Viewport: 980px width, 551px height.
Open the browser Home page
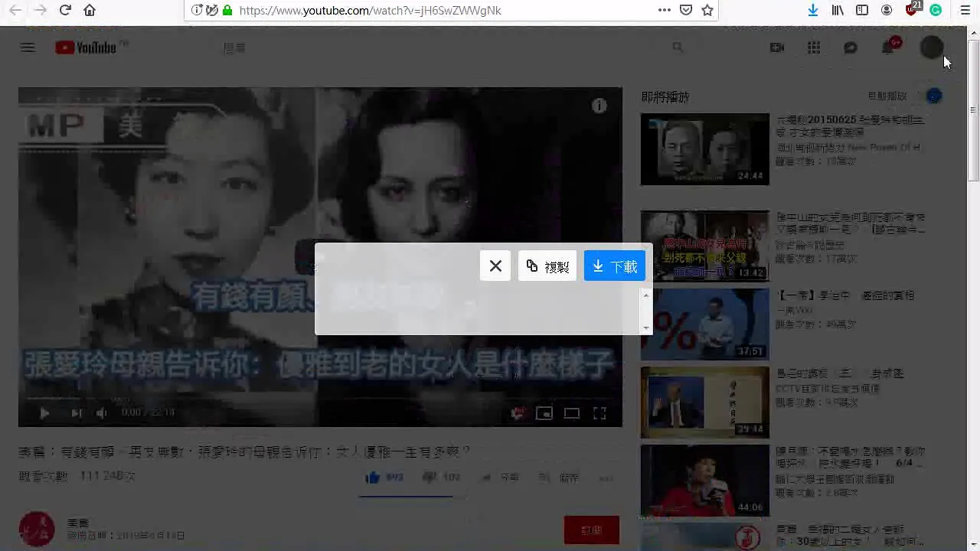click(90, 10)
